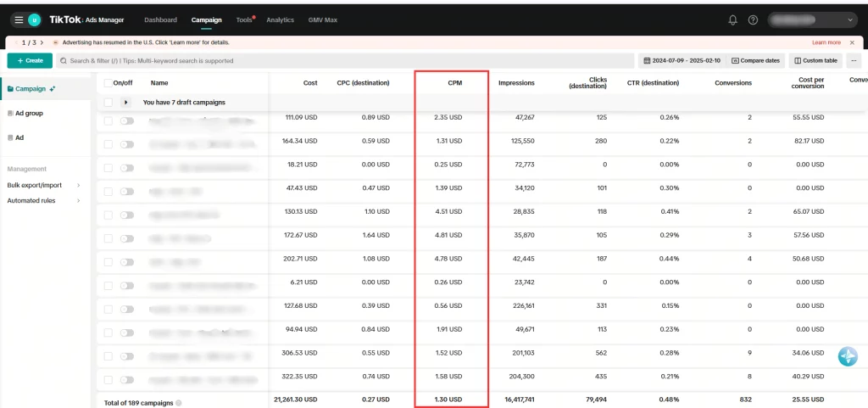Click the CPC (destination) column header

(363, 83)
